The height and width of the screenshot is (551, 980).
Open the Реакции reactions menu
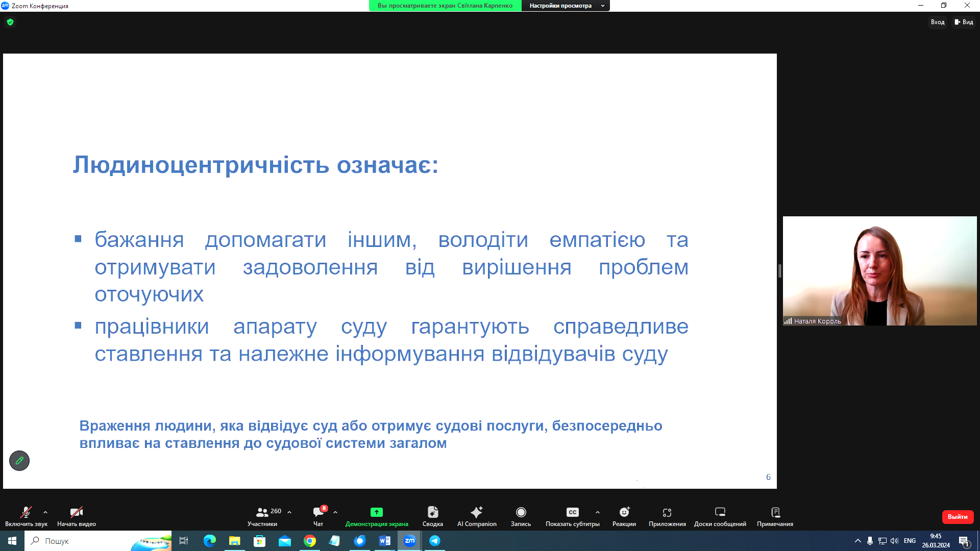pos(624,516)
